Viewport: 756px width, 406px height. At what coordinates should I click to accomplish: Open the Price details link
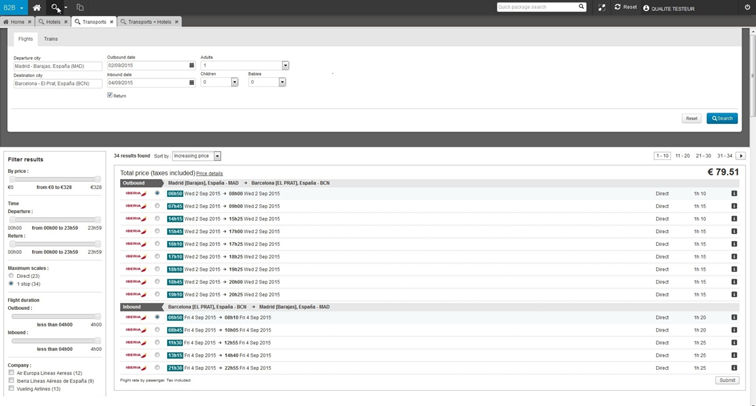click(209, 174)
